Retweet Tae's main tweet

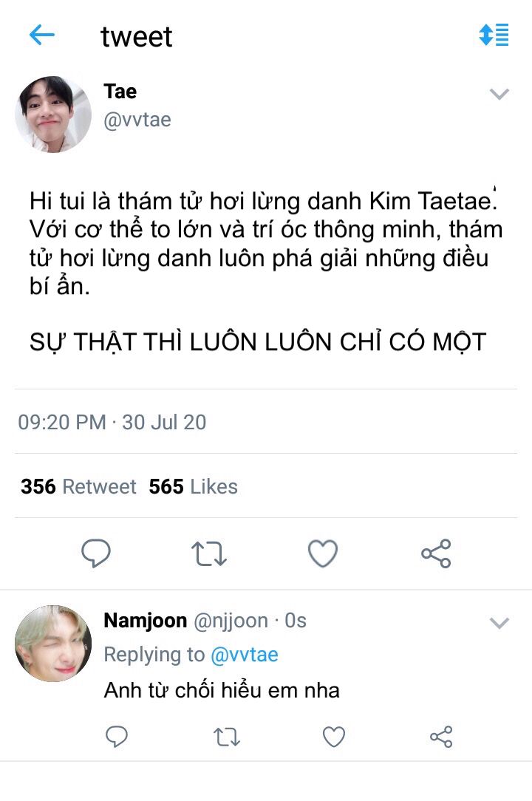coord(209,553)
